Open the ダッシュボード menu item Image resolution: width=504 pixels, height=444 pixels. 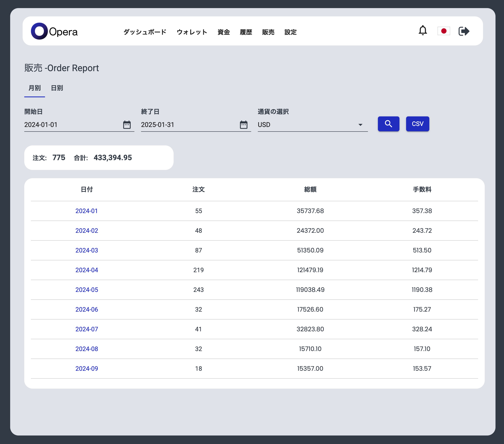145,32
